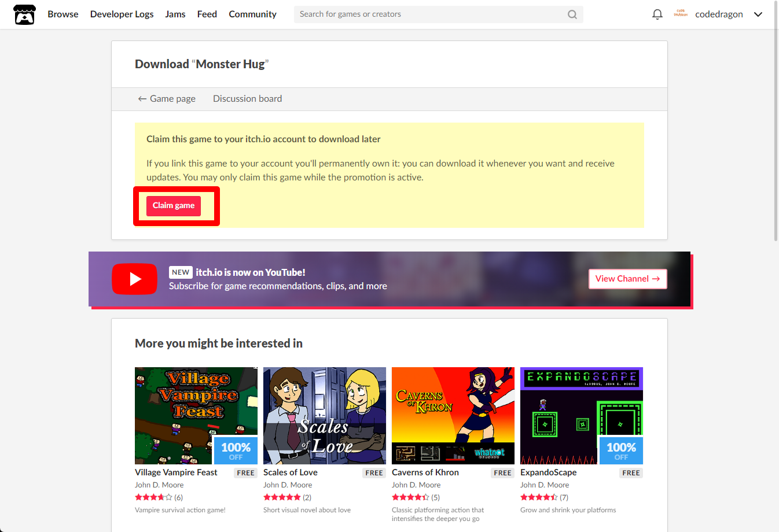Open the Village Vampire Feast thumbnail

coord(196,416)
